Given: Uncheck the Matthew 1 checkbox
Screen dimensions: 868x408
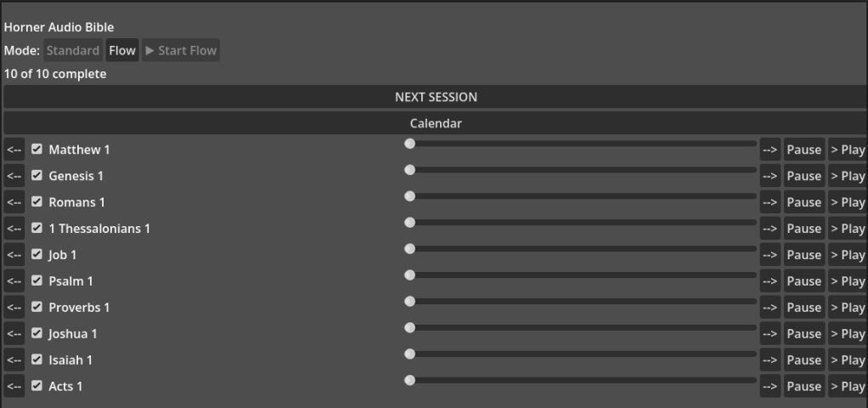Looking at the screenshot, I should (x=37, y=149).
